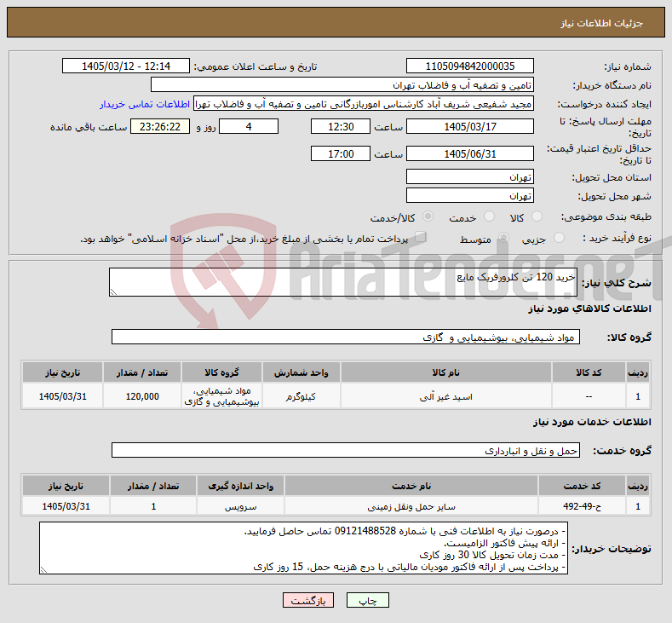This screenshot has height=623, width=672.
Task: Toggle the اسناد خزانه اسلامی payment checkbox
Action: pyautogui.click(x=421, y=237)
